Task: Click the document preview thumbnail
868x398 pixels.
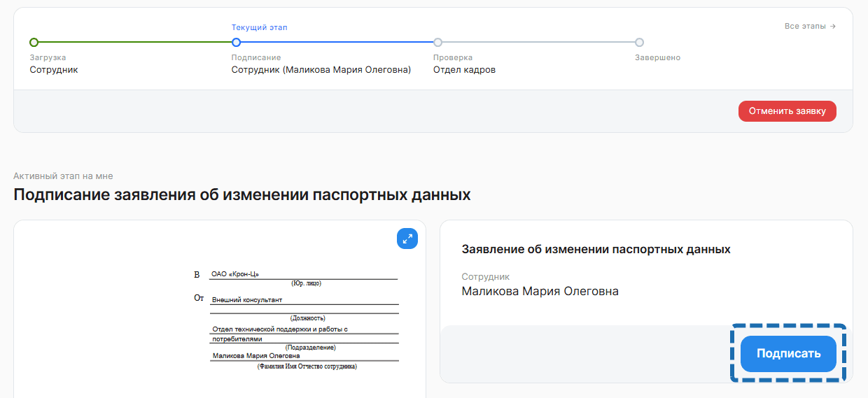Action: click(220, 309)
